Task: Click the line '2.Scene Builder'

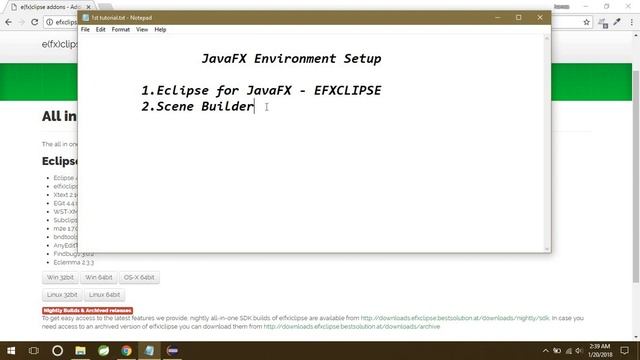Action: point(198,106)
